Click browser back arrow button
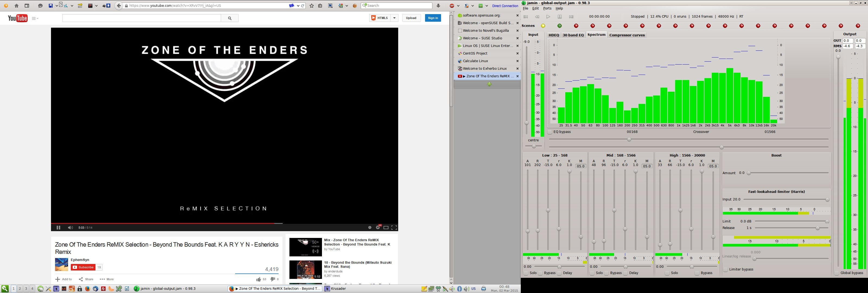 click(x=119, y=6)
